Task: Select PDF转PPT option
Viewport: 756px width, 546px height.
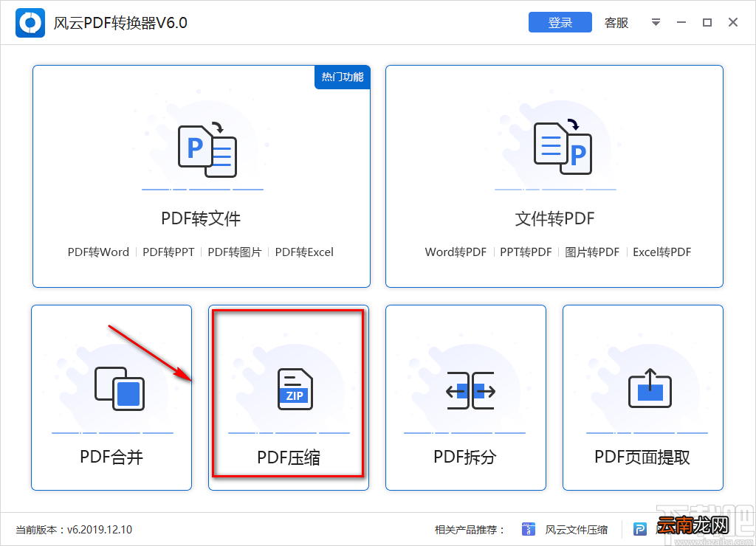Action: tap(168, 252)
